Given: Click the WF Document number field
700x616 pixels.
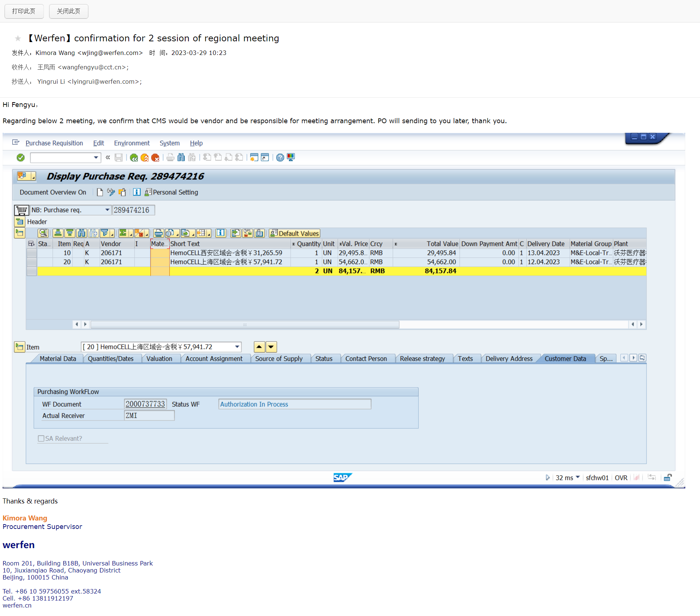Looking at the screenshot, I should pos(145,404).
